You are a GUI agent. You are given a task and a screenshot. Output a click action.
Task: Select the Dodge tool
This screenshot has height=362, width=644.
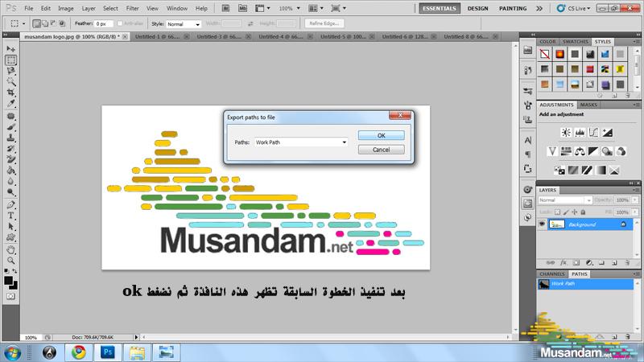click(10, 191)
